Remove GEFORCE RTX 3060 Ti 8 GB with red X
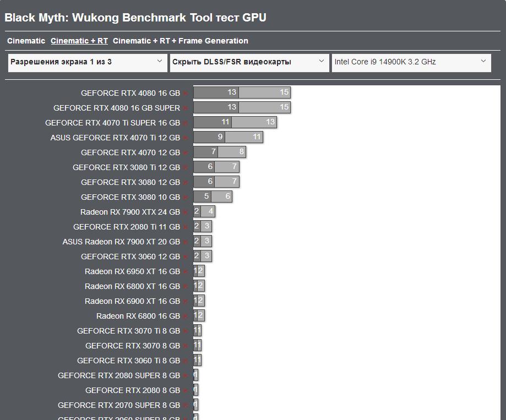506x420 pixels. (x=185, y=361)
